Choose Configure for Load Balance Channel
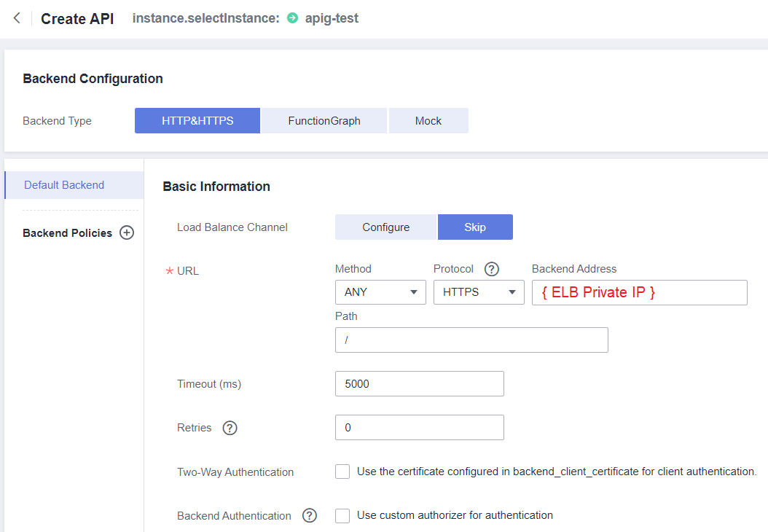This screenshot has width=768, height=532. tap(385, 227)
